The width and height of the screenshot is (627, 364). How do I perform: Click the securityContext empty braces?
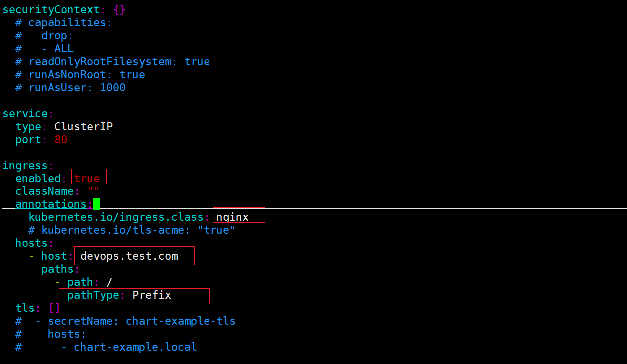click(x=119, y=9)
